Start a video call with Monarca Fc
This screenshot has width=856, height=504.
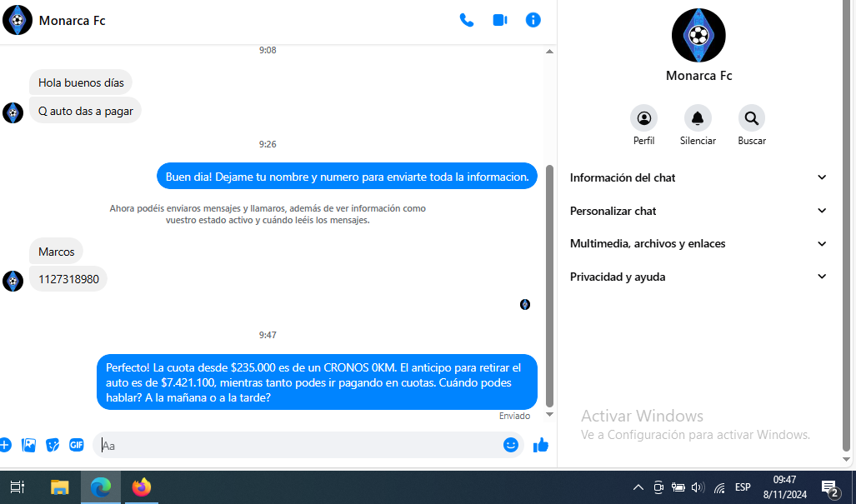[500, 20]
